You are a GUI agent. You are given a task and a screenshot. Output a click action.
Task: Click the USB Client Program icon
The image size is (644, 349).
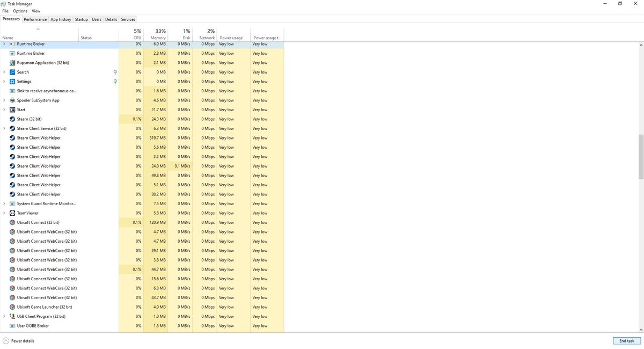click(x=12, y=316)
